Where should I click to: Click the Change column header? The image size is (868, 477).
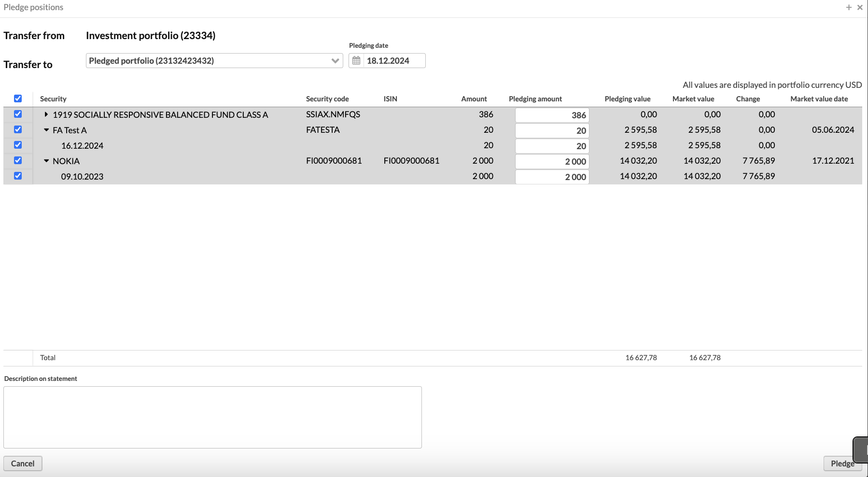748,99
